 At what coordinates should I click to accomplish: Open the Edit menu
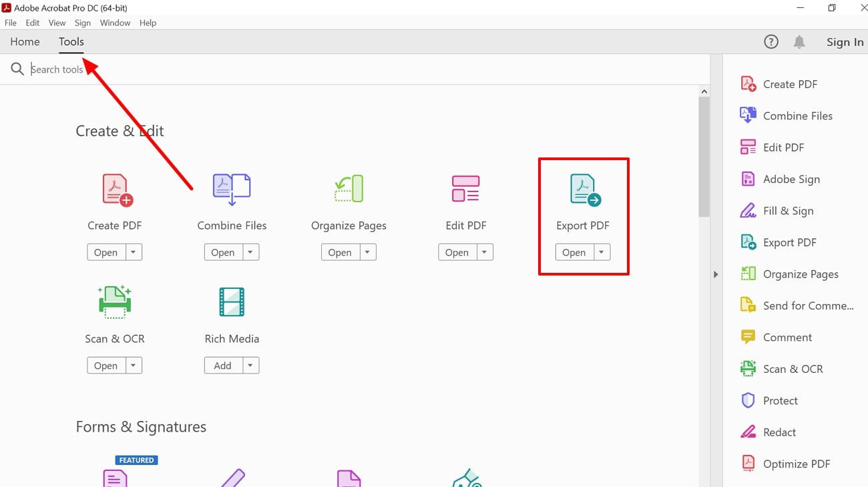tap(33, 23)
